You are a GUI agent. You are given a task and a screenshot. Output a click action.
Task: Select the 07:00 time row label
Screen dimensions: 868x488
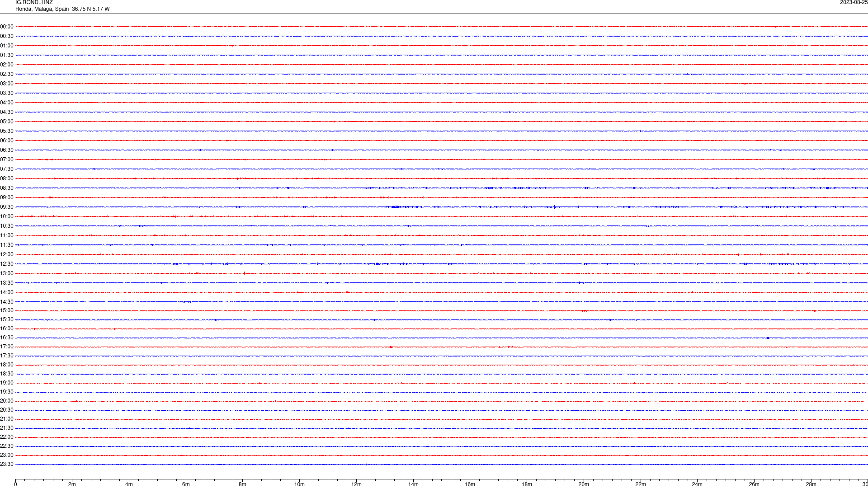(x=7, y=160)
